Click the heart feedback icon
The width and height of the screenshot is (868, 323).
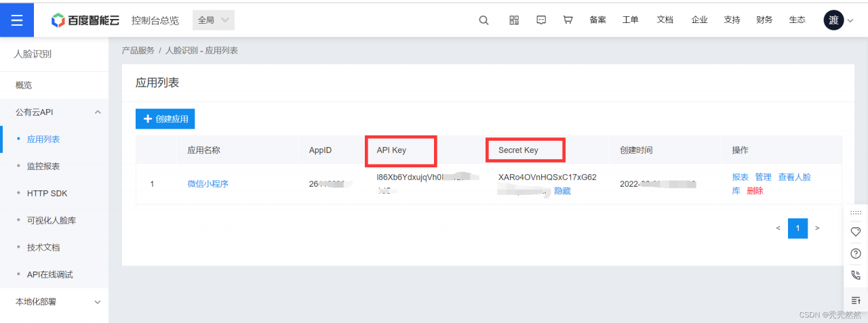tap(855, 232)
